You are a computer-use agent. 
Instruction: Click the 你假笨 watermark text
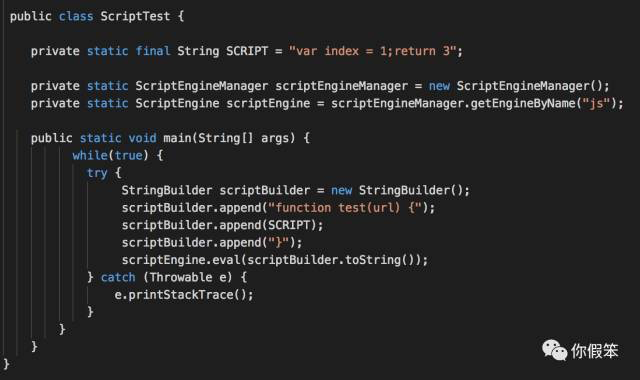595,351
